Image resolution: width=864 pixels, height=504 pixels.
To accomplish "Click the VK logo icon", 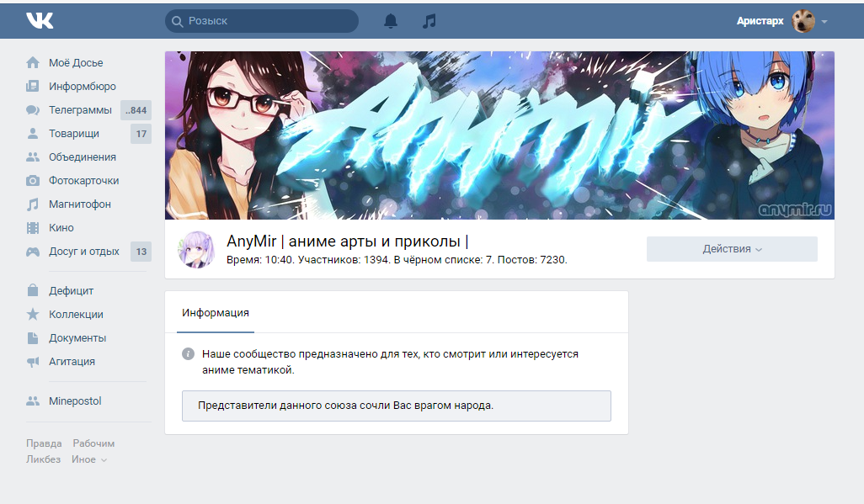I will click(x=40, y=20).
